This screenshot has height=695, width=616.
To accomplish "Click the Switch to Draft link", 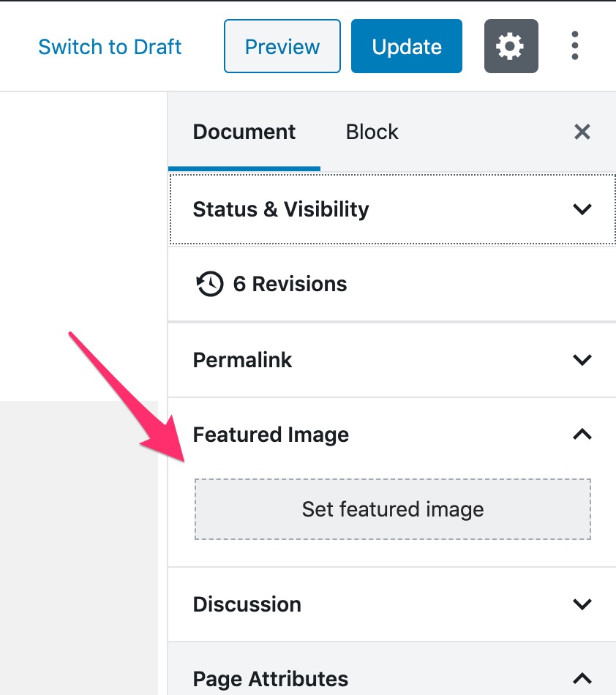I will (110, 47).
